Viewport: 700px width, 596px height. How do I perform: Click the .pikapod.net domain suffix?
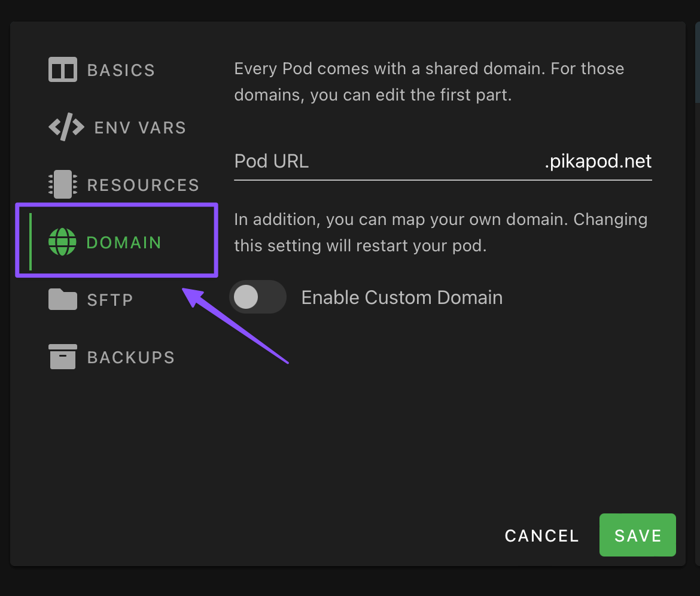[x=598, y=162]
